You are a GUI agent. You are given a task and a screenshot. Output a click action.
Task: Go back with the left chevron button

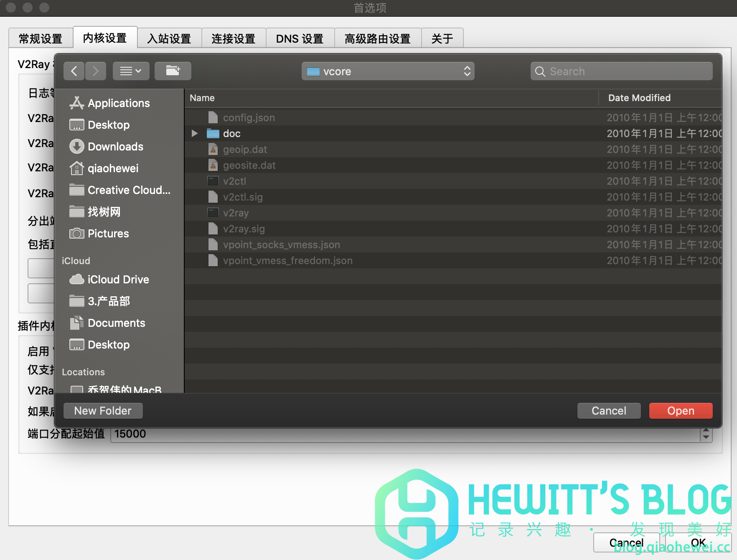(x=74, y=71)
